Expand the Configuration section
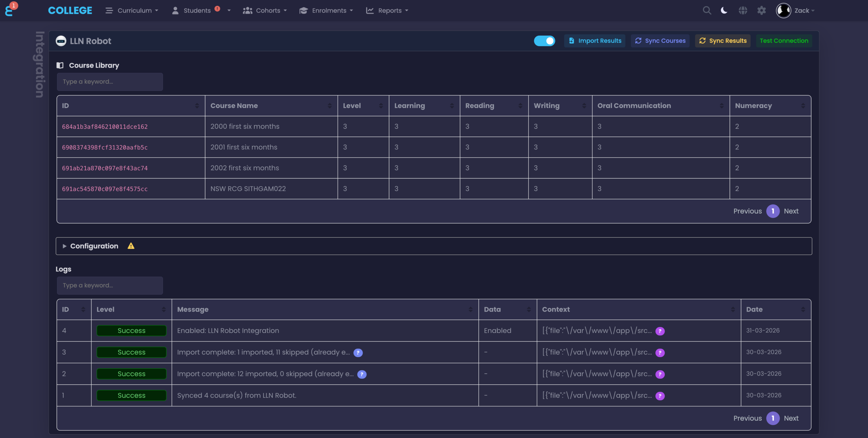This screenshot has height=438, width=868. click(94, 246)
